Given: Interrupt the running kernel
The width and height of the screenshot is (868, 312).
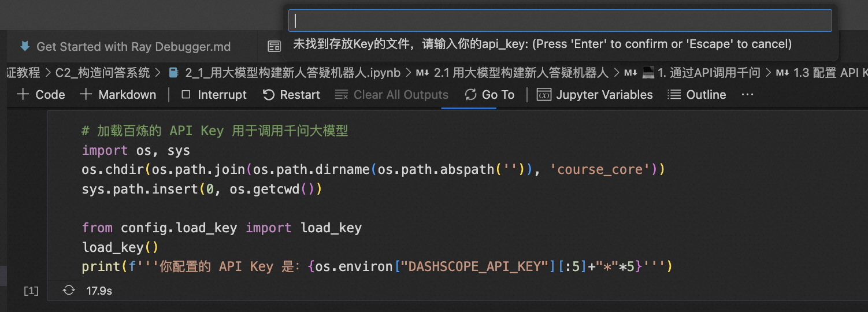Looking at the screenshot, I should [214, 95].
